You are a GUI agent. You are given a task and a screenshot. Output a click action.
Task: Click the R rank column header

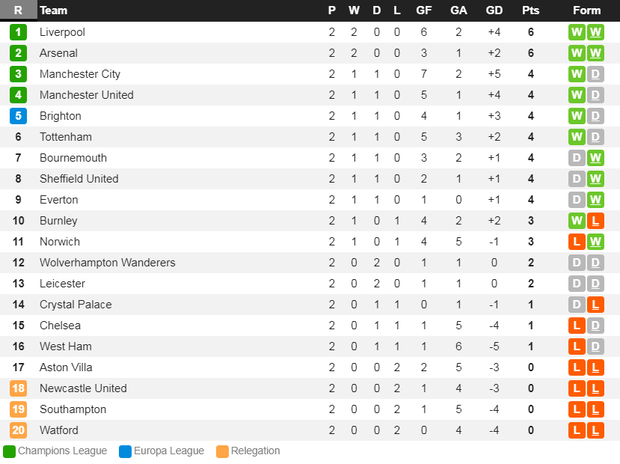[18, 10]
